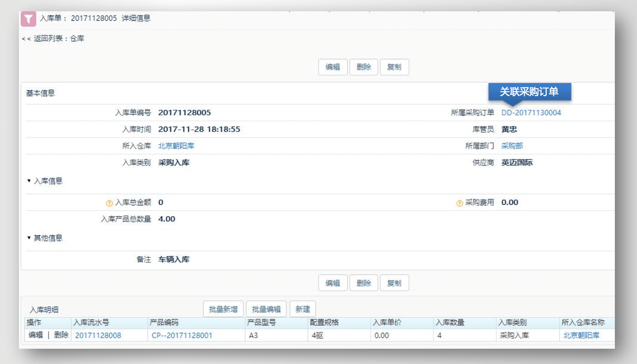Viewport: 637px width, 364px height.
Task: Click the 入库明细 section heading
Action: (x=44, y=310)
